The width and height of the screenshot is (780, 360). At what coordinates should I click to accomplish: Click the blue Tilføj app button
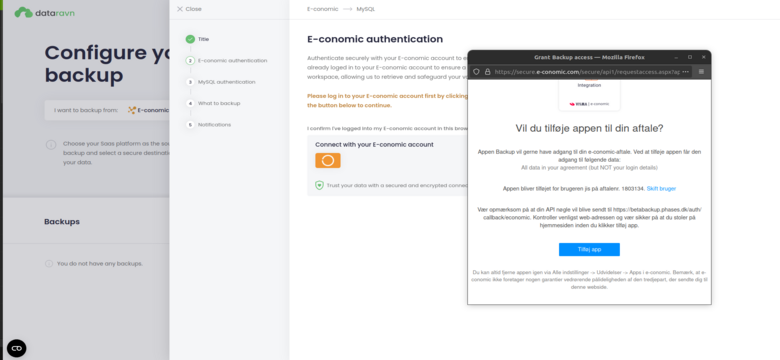589,250
